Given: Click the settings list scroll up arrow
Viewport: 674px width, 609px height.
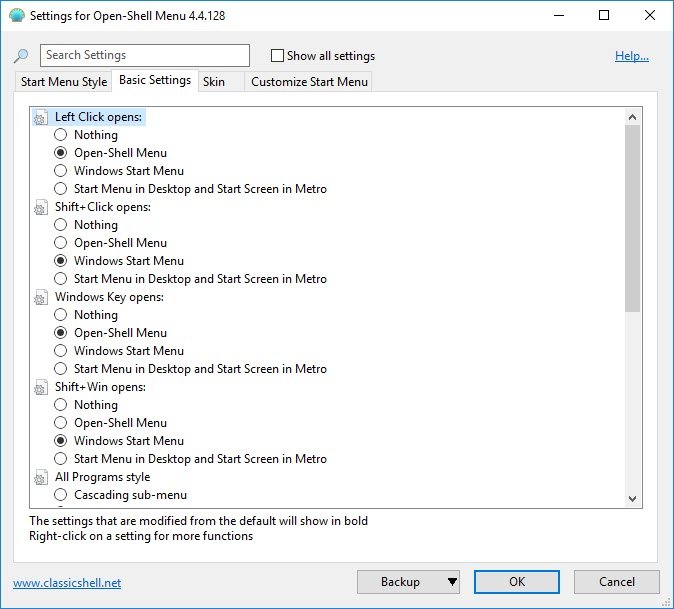Looking at the screenshot, I should (x=632, y=117).
